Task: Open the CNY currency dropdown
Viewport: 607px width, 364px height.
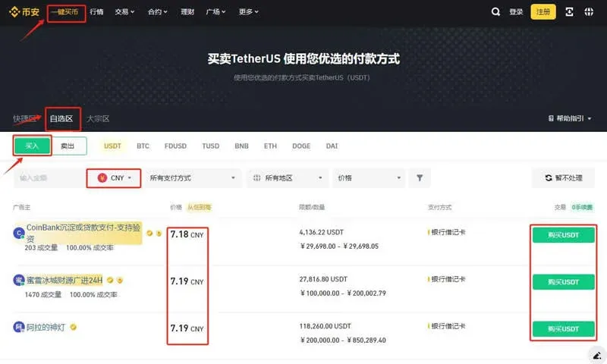Action: click(x=114, y=178)
